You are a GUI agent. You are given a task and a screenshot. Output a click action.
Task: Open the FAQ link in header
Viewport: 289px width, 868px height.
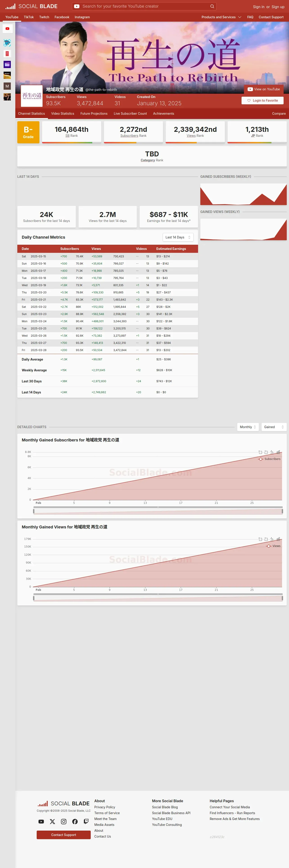(250, 17)
